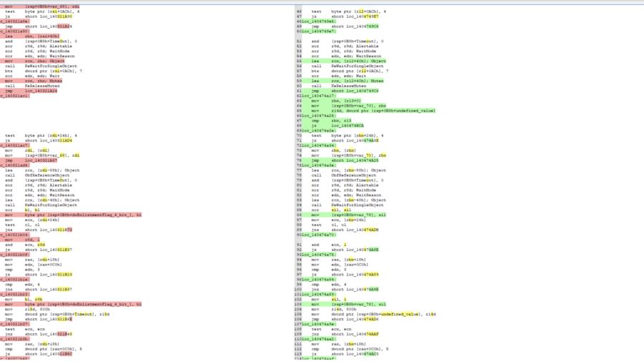Click line 104 'mov r14d, 800h'
The width and height of the screenshot is (644, 362).
pyautogui.click(x=333, y=310)
